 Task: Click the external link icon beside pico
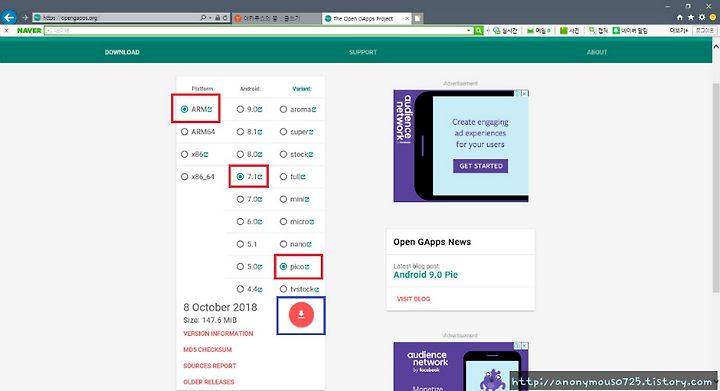[x=307, y=267]
